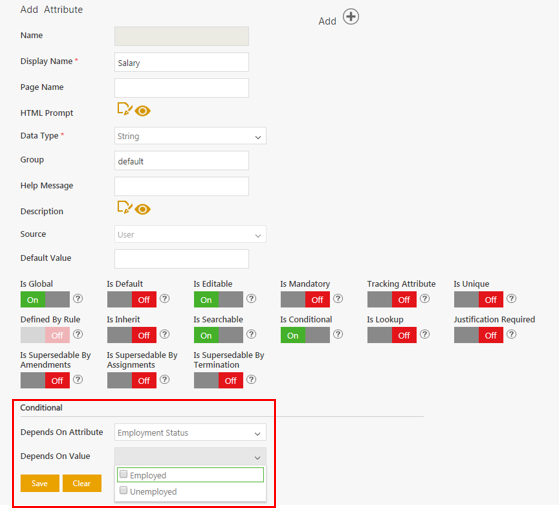
Task: Open help icon for Supersedable By Amendments
Action: 78,379
